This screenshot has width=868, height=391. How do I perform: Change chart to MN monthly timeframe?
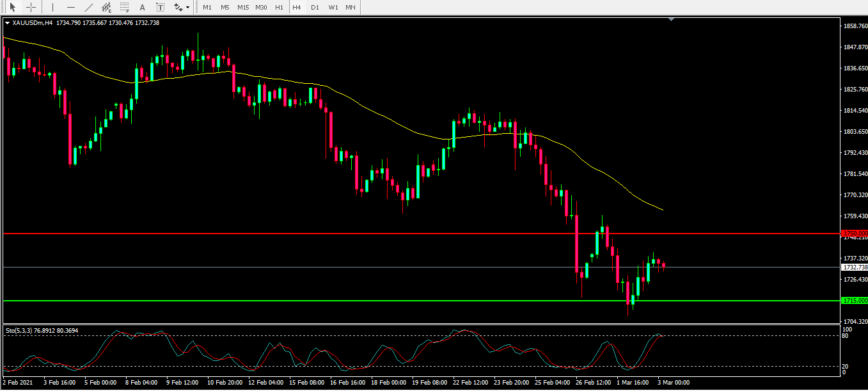tap(351, 7)
